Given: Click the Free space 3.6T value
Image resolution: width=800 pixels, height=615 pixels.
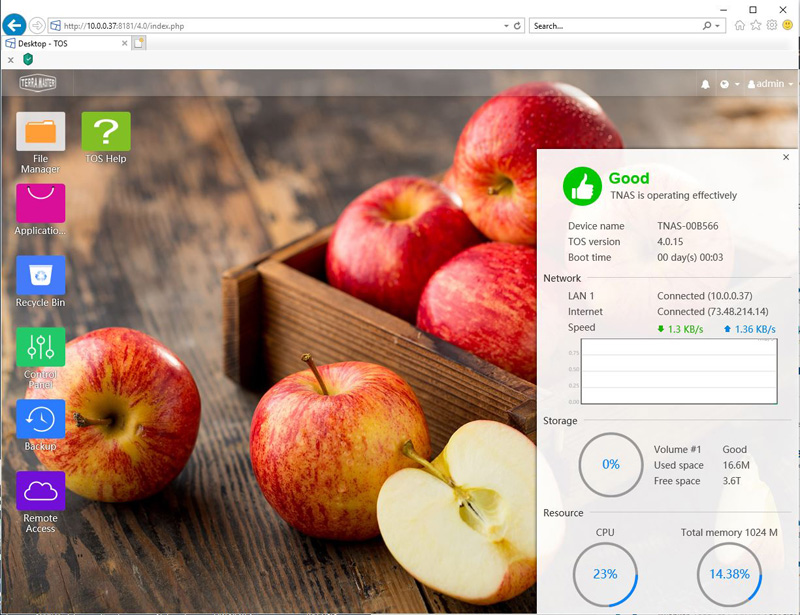Looking at the screenshot, I should (x=732, y=481).
